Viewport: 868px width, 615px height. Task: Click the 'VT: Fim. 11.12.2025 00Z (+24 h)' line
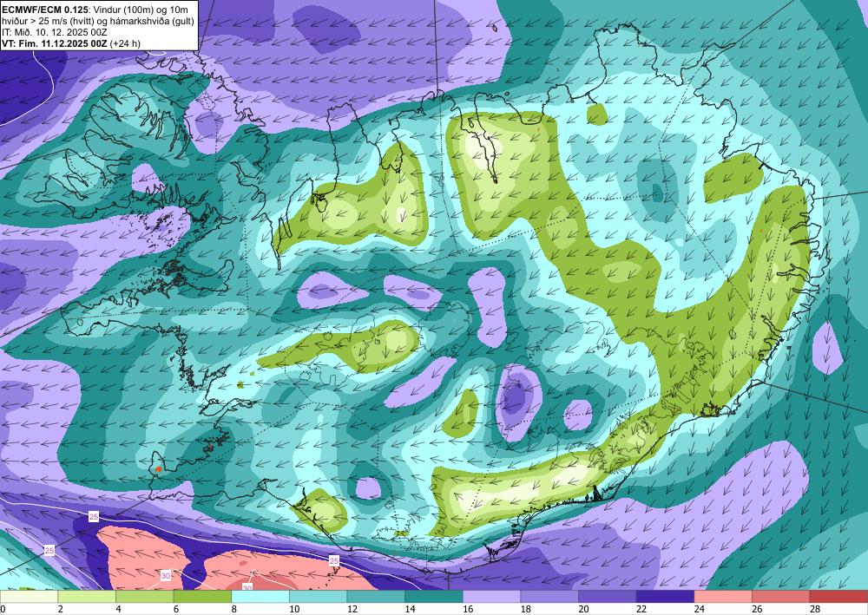pyautogui.click(x=71, y=43)
